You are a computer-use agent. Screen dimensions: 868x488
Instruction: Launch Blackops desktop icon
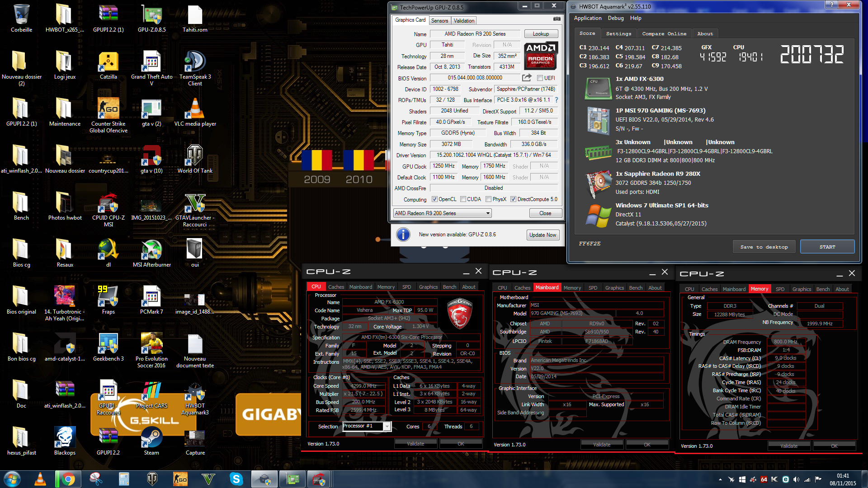click(x=65, y=441)
